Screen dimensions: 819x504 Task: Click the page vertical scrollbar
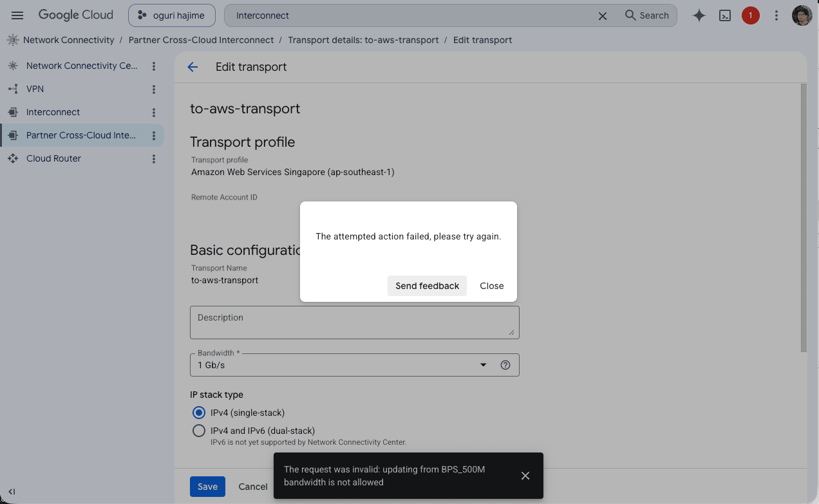(803, 218)
